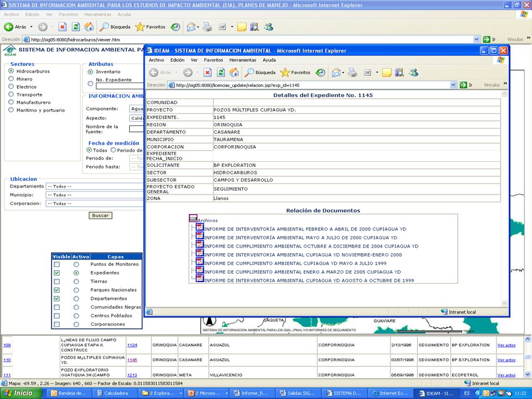
Task: Open Favoritos in background viewer window toolbar
Action: coord(150,27)
